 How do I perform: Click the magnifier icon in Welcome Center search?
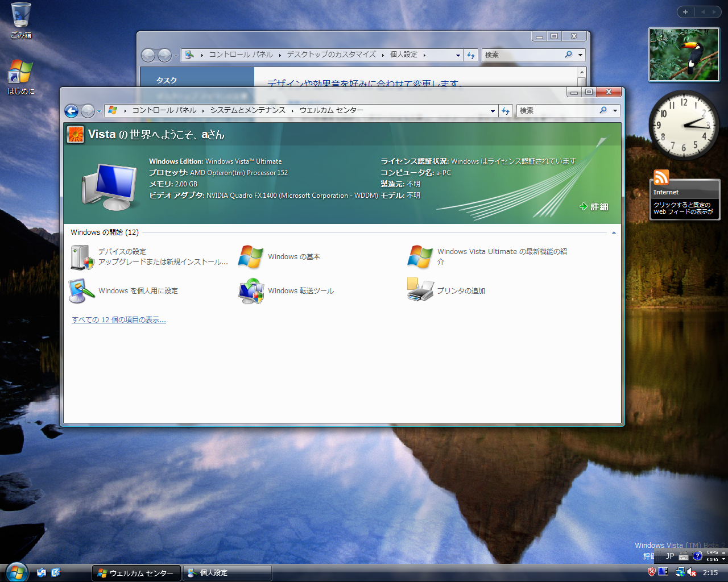pos(603,110)
